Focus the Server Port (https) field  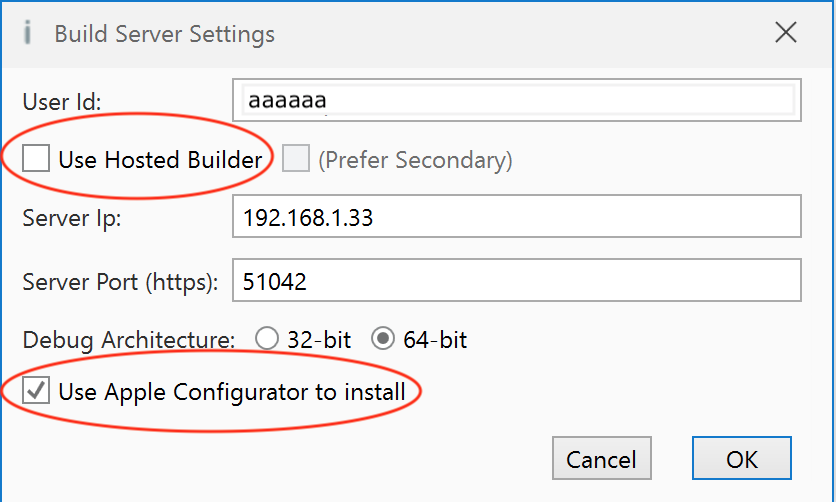click(x=516, y=282)
